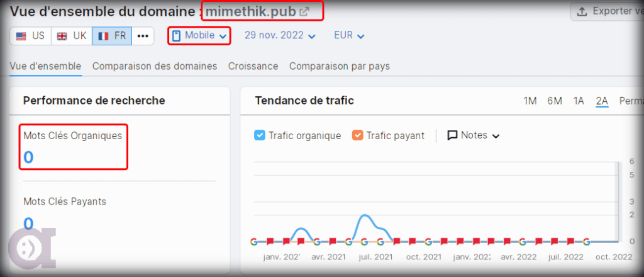Viewport: 644px width, 277px height.
Task: Open the EUR currency dropdown
Action: point(349,36)
